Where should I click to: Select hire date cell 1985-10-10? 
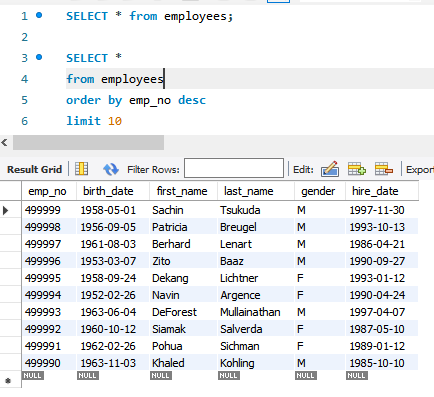tap(382, 363)
